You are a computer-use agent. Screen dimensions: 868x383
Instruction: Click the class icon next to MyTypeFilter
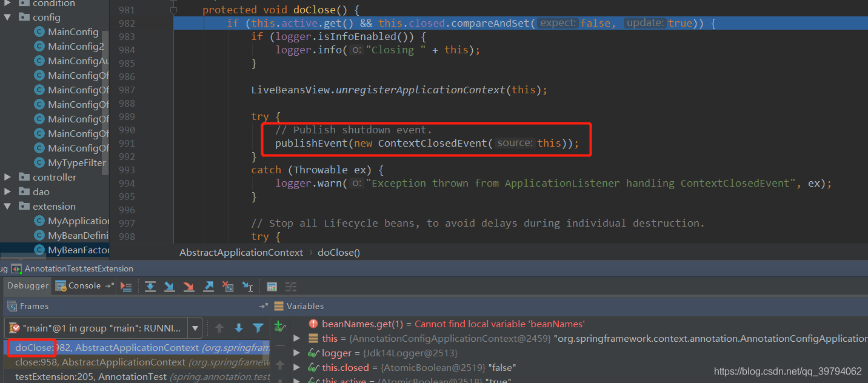[x=39, y=162]
